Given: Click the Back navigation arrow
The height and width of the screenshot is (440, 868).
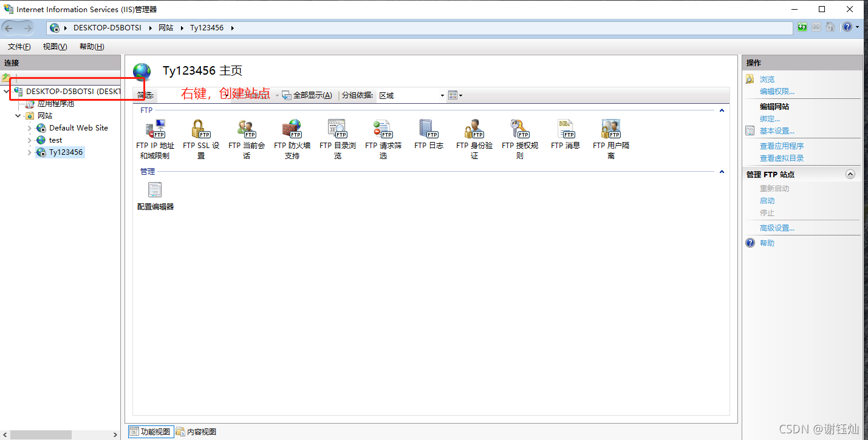Looking at the screenshot, I should [x=9, y=28].
